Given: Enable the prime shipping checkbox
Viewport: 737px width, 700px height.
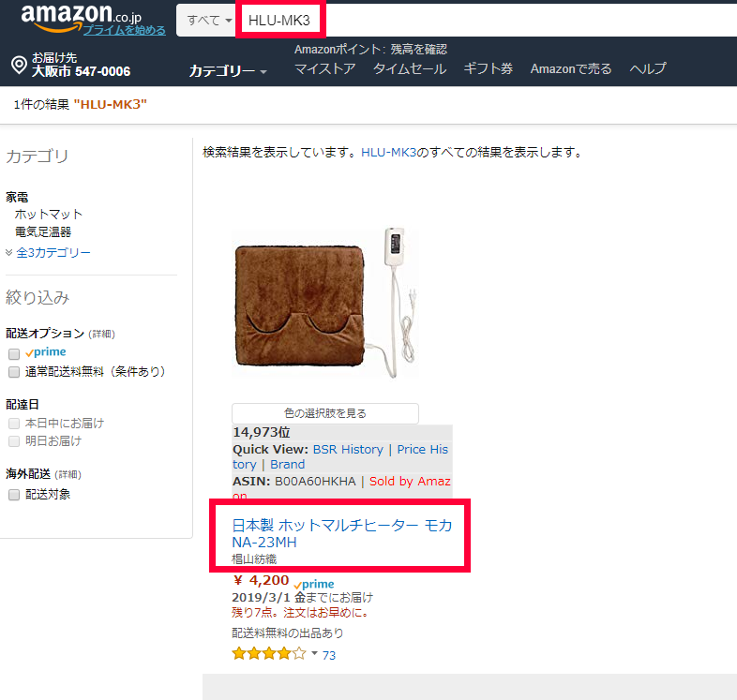Looking at the screenshot, I should [x=14, y=353].
